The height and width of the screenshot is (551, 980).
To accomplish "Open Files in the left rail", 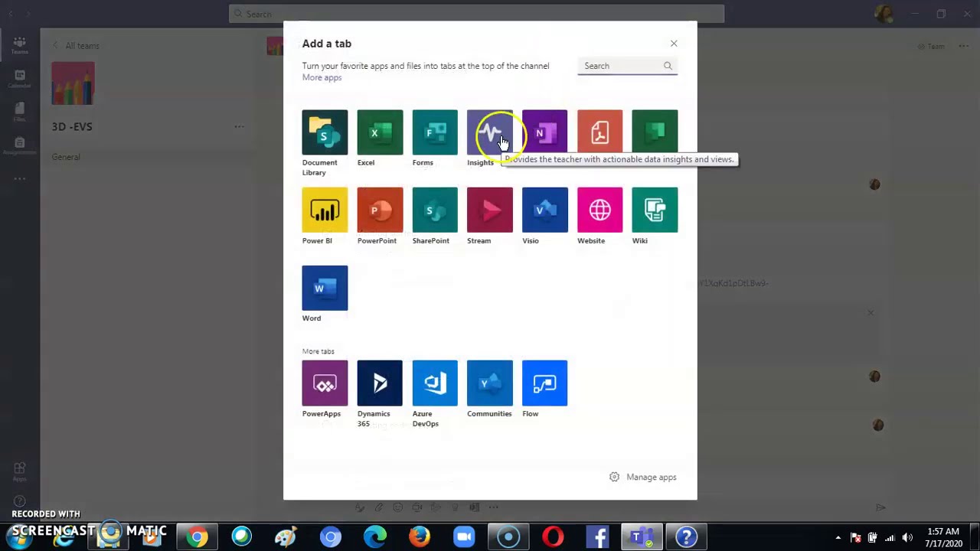I will (20, 112).
